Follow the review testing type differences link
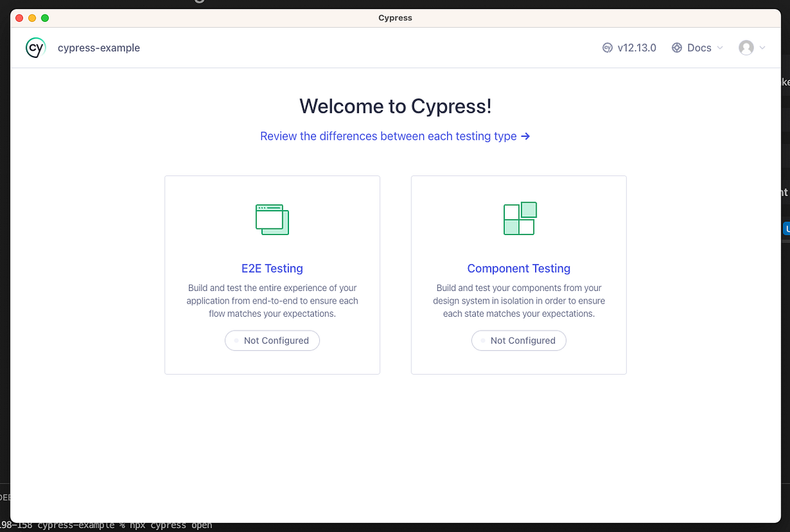Screen dimensions: 790x532 pyautogui.click(x=387, y=136)
